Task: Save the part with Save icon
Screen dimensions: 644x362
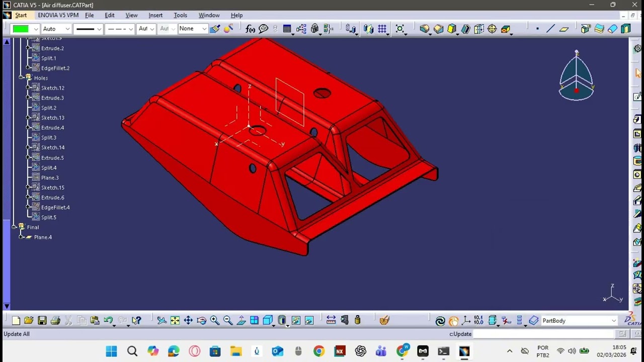Action: tap(42, 320)
